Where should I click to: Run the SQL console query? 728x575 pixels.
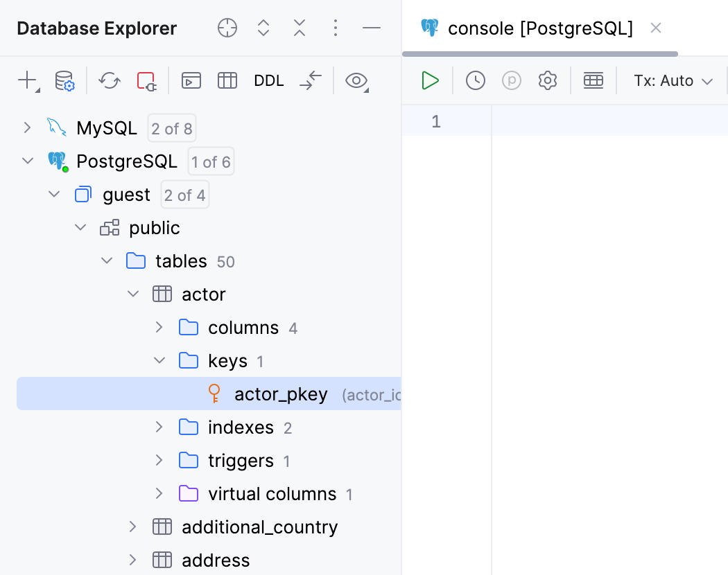430,80
